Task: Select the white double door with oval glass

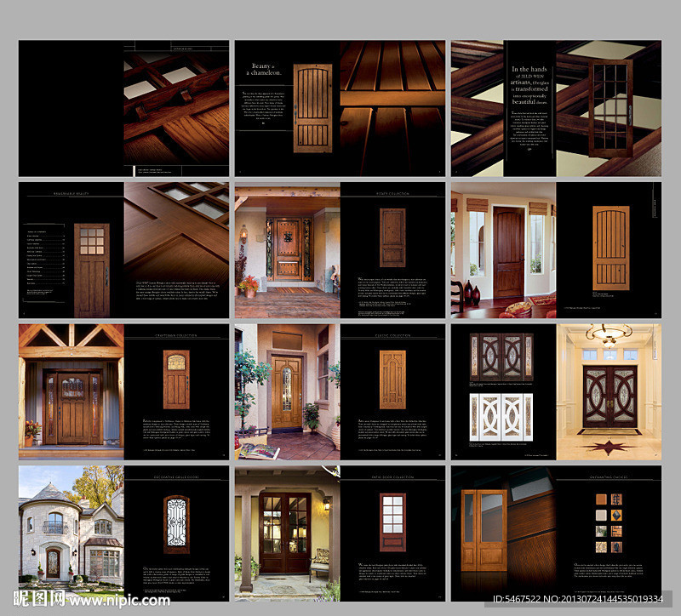Action: 501,417
